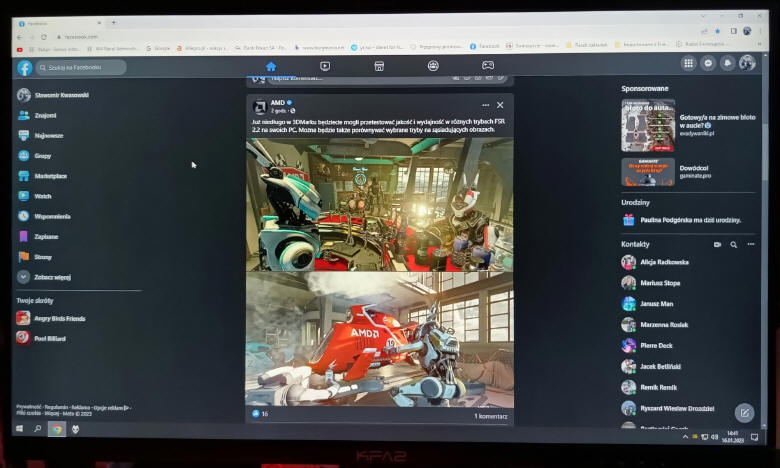
Task: Open the three-dot options on AMD post
Action: (x=486, y=105)
